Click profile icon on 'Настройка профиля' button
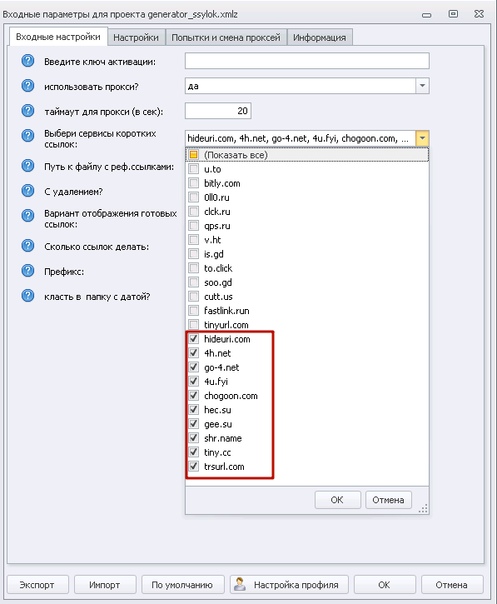This screenshot has width=497, height=604. click(x=240, y=584)
